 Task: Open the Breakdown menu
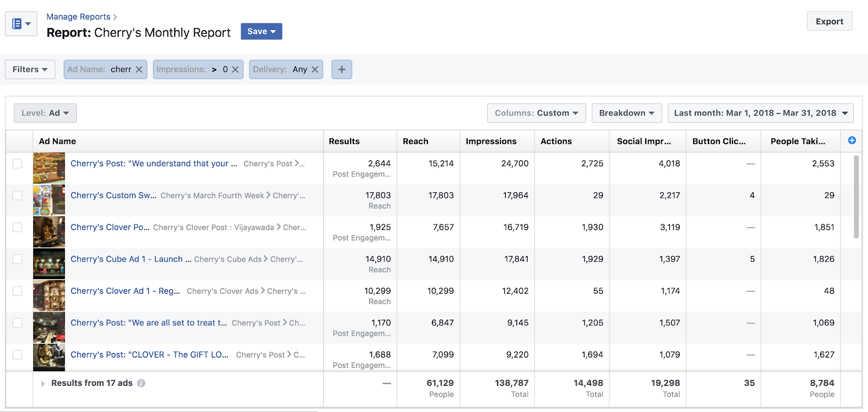point(626,113)
